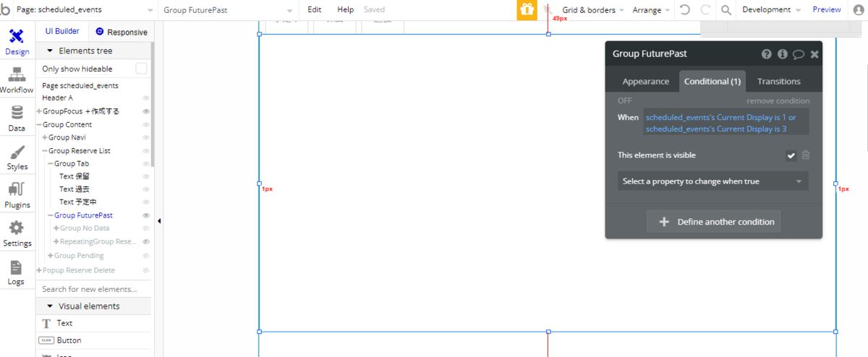Toggle visibility eye for RepeatingGroup Rese...
Image resolution: width=868 pixels, height=357 pixels.
coord(146,241)
